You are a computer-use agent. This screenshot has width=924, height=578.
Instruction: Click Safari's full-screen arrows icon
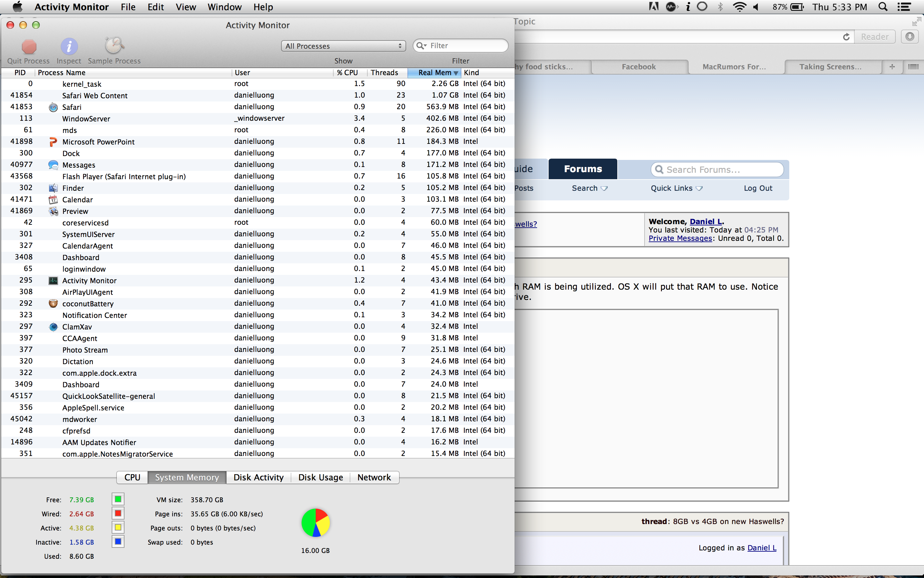[x=917, y=22]
